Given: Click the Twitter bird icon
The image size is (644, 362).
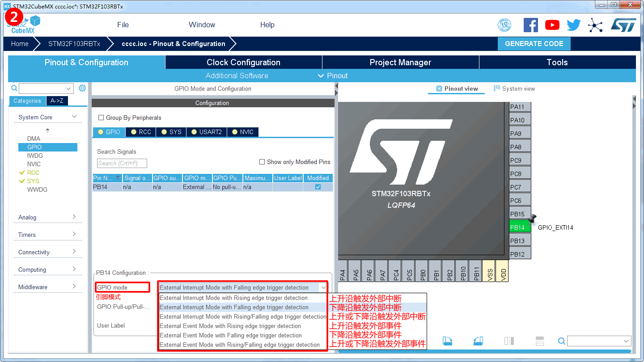Looking at the screenshot, I should coord(573,25).
